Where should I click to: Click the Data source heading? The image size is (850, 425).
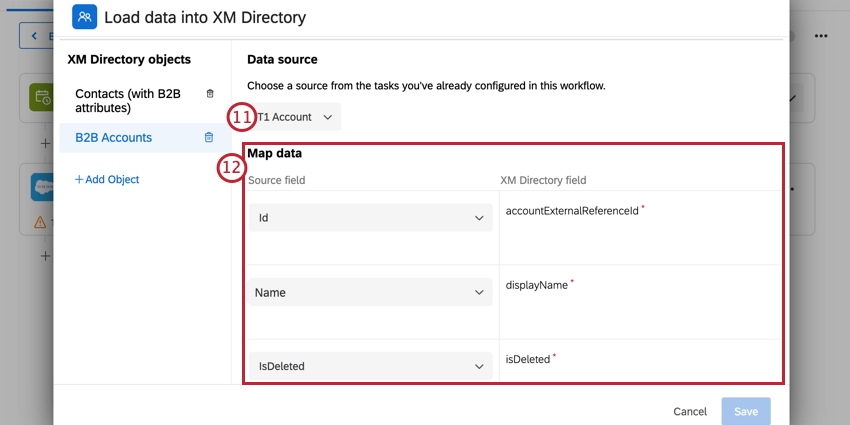(x=282, y=60)
